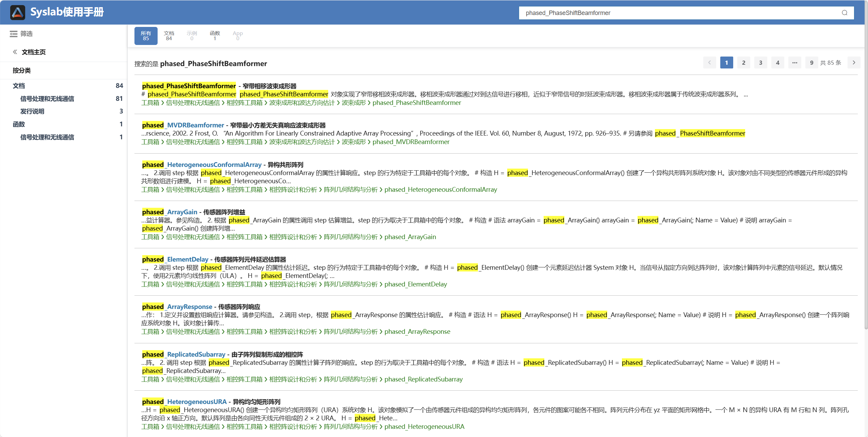Click the Syslab使用手册 header title
Image resolution: width=868 pixels, height=437 pixels.
[67, 12]
